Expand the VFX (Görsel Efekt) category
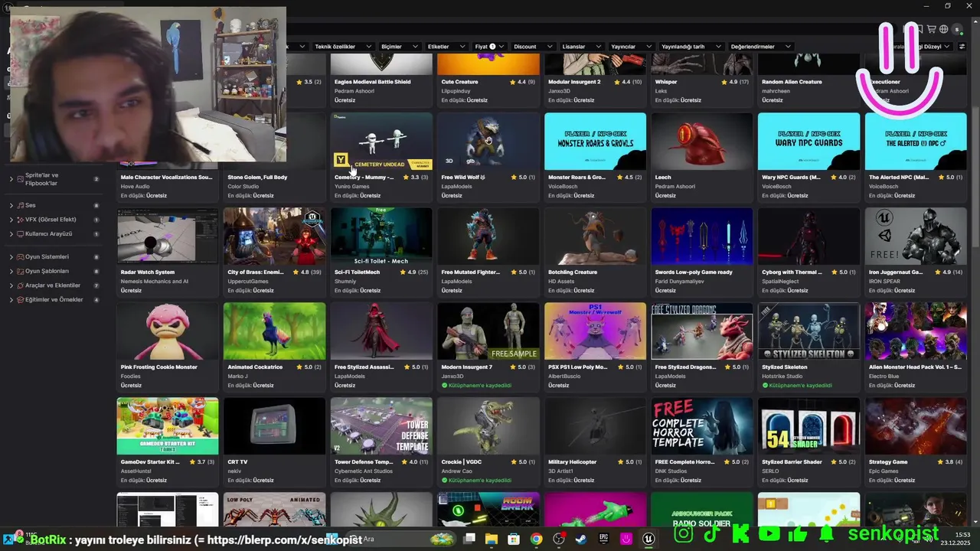This screenshot has width=980, height=551. pos(11,220)
